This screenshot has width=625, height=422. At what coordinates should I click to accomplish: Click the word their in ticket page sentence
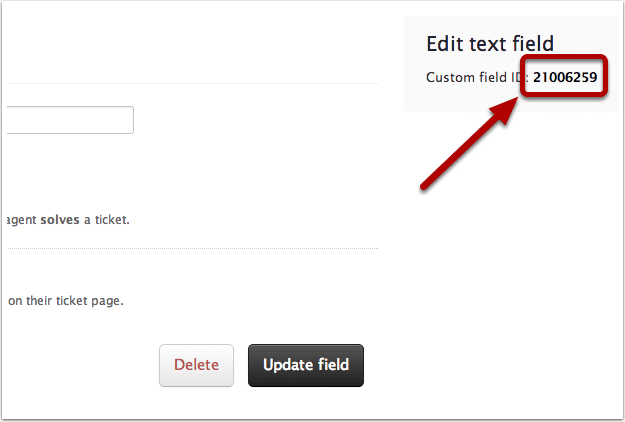39,300
